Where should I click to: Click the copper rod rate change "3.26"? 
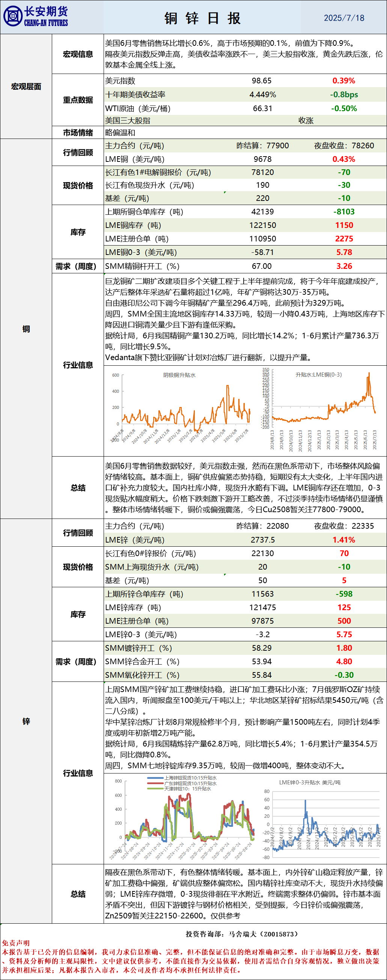click(x=344, y=266)
